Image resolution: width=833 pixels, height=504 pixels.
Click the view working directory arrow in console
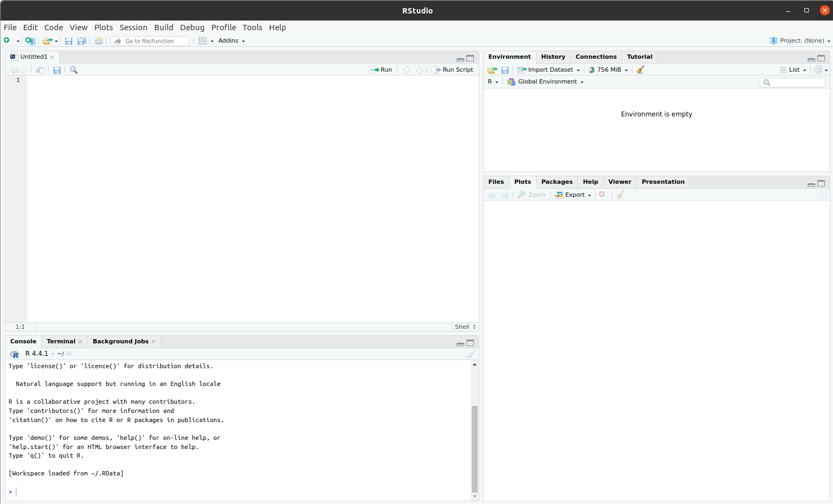(69, 354)
